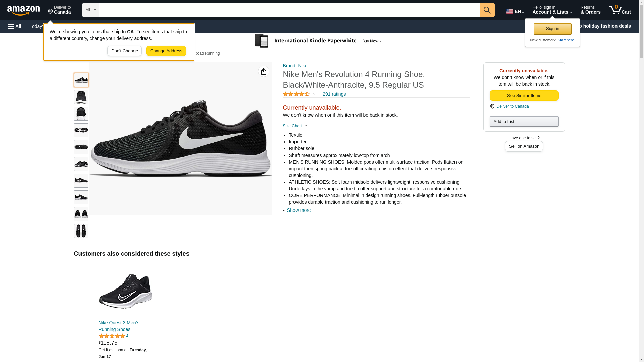Click the yellow Sign in button
This screenshot has height=362, width=644.
[552, 29]
